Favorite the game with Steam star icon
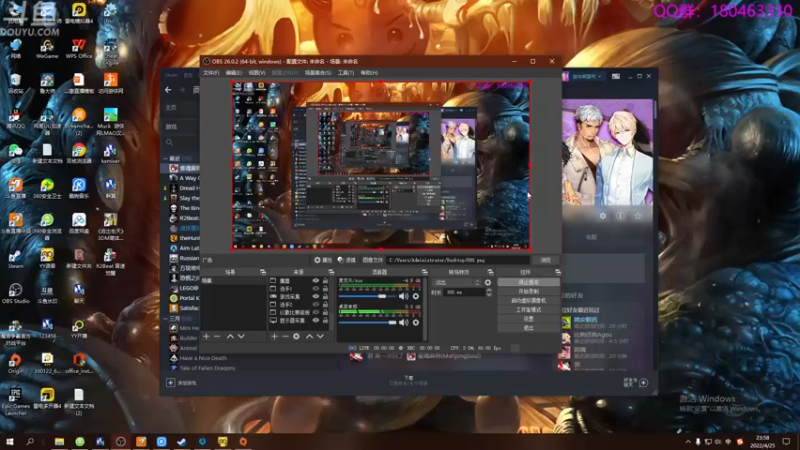Image resolution: width=800 pixels, height=450 pixels. (638, 216)
